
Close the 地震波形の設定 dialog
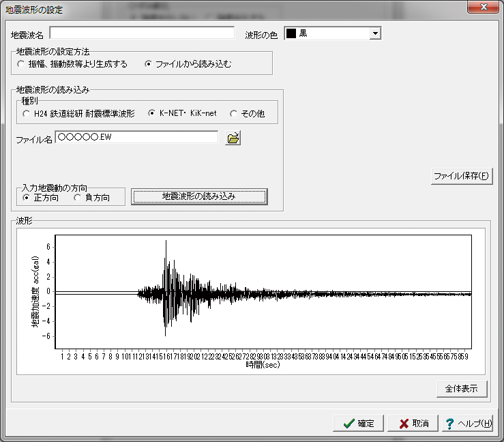coord(483,7)
